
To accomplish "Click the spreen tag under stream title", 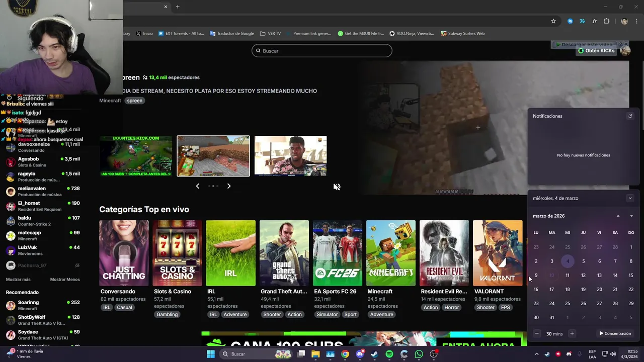I will click(134, 101).
